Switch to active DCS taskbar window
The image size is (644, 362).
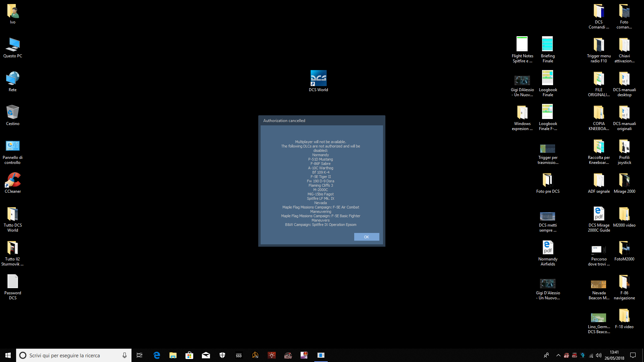coord(321,355)
